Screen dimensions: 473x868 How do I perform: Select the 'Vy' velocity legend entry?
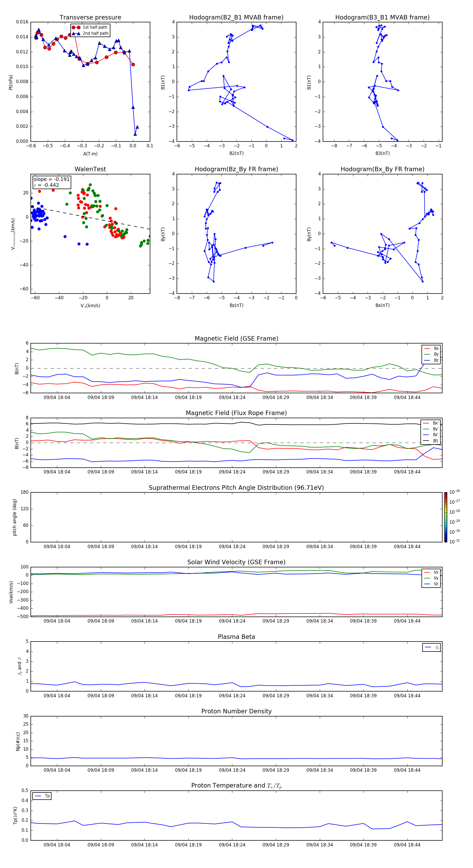pos(431,578)
